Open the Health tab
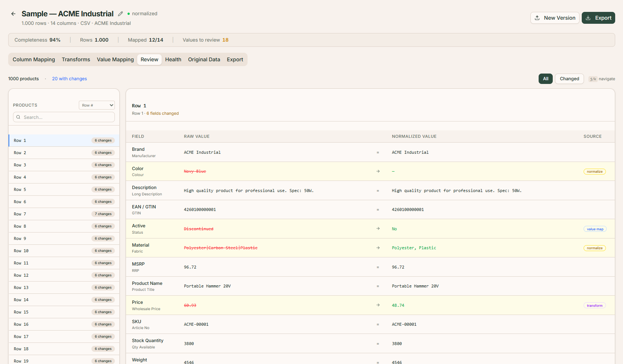623x364 pixels. click(x=173, y=59)
